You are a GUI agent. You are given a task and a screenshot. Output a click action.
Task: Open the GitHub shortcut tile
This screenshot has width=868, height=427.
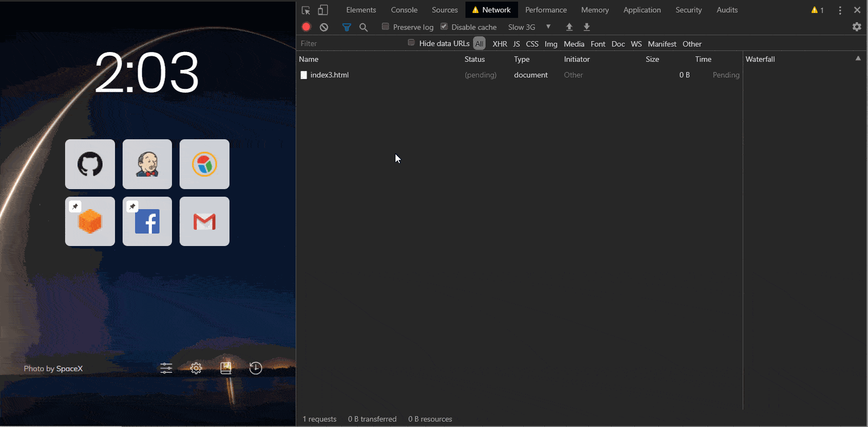[x=90, y=164]
